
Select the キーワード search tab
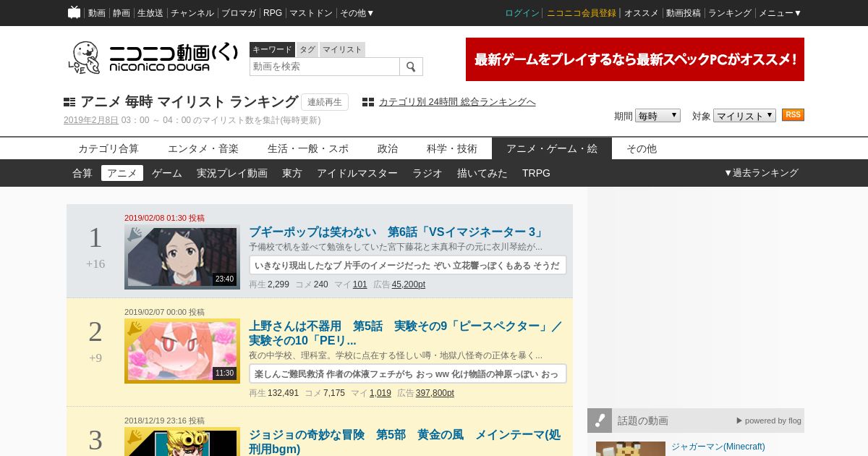tap(272, 49)
